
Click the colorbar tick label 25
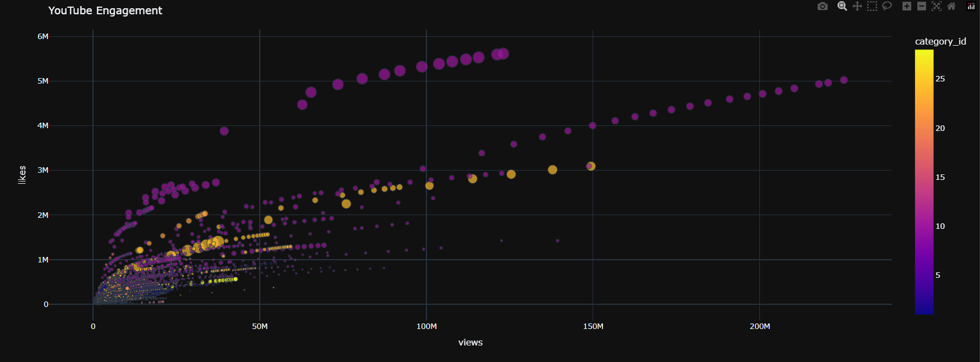(x=940, y=79)
